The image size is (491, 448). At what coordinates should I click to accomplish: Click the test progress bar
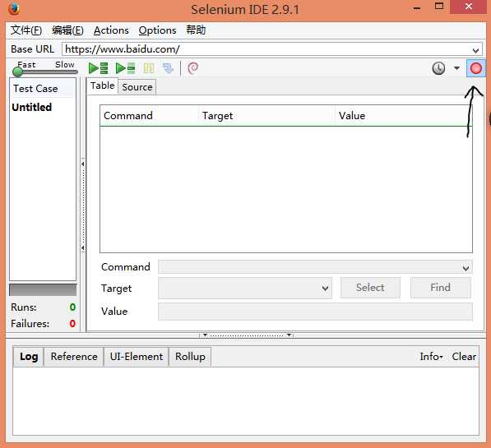[43, 290]
